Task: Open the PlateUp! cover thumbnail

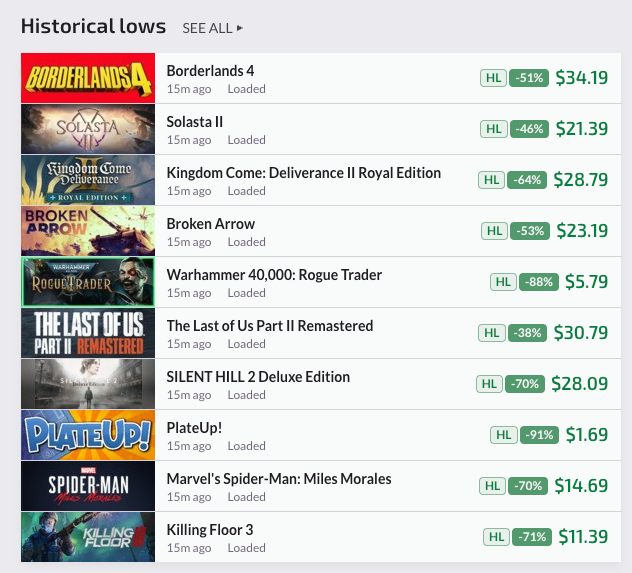Action: [x=88, y=435]
